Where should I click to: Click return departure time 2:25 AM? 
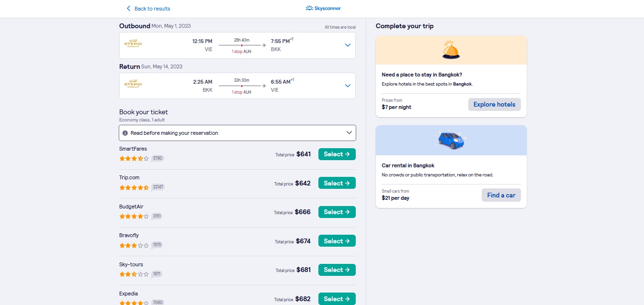(203, 82)
